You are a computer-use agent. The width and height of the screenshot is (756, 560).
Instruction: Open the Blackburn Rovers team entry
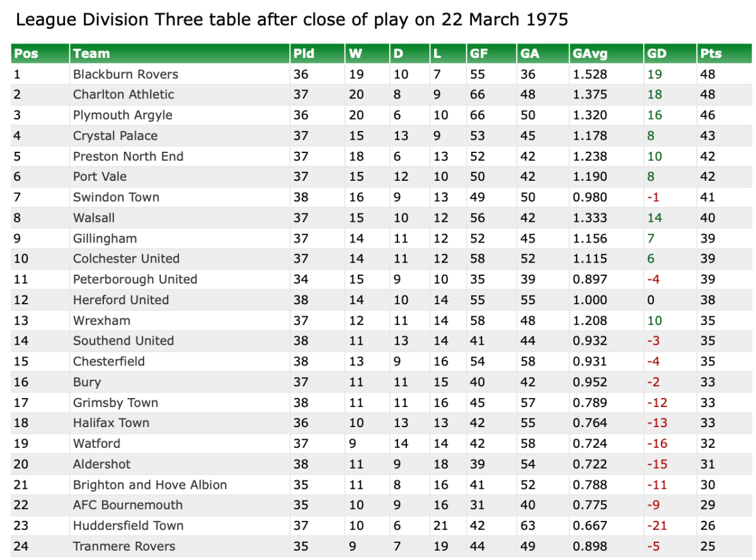click(x=125, y=74)
